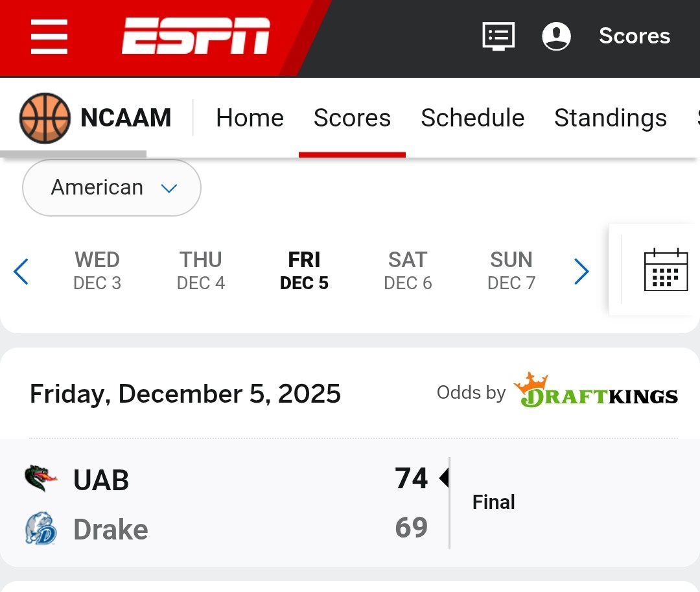Go to previous dates with left arrow

tap(21, 272)
